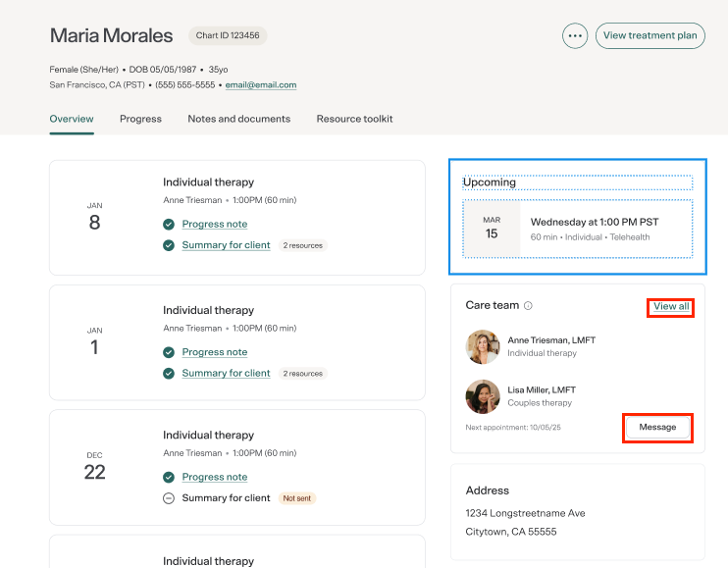Screen dimensions: 728x568
Task: Open Jan 8 Summary for client link
Action: pos(226,245)
